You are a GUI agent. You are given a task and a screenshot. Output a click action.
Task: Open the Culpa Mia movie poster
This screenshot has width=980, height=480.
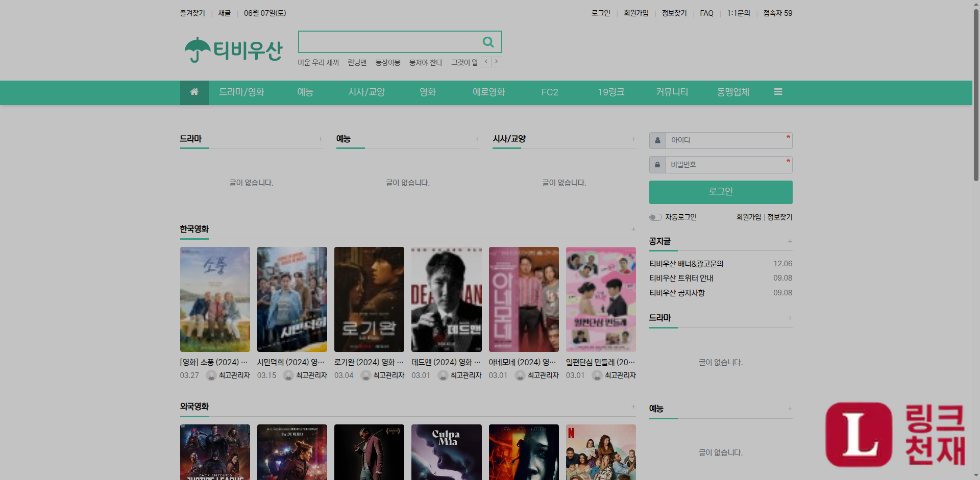click(x=447, y=452)
